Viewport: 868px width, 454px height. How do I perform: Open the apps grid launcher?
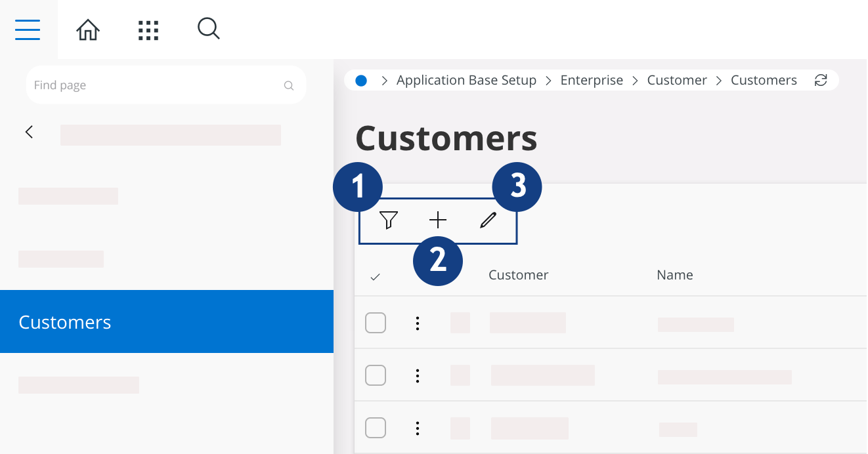pos(148,30)
